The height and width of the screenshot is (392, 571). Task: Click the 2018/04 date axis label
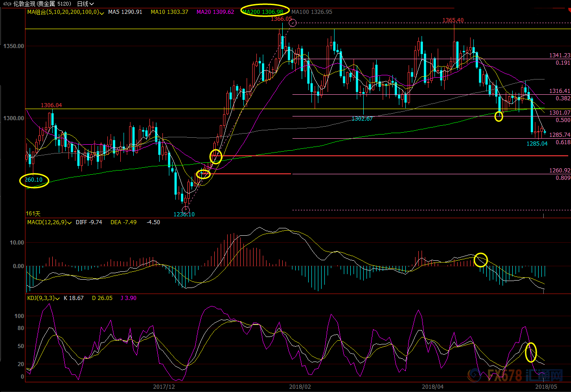(x=433, y=387)
